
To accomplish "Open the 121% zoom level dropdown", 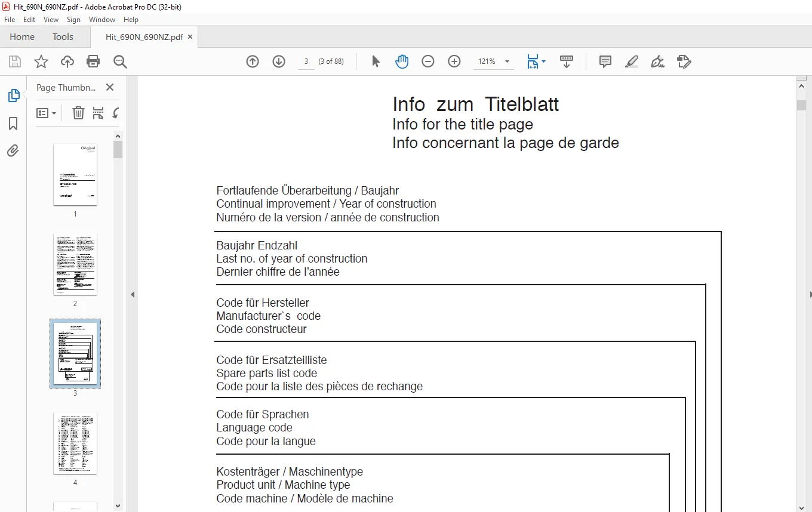I will [x=494, y=61].
